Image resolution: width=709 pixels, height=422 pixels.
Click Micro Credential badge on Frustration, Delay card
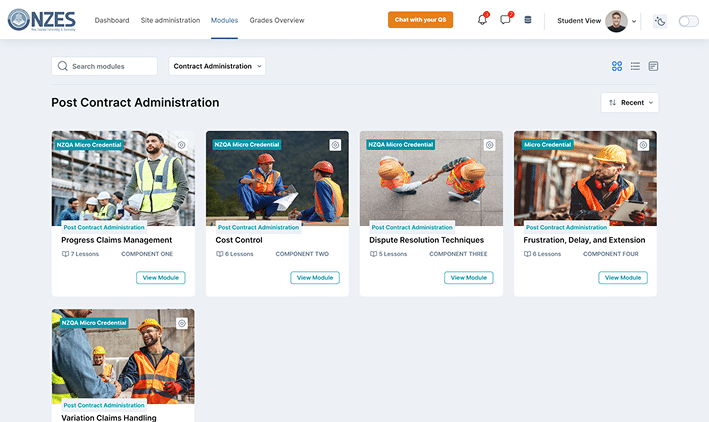click(548, 145)
